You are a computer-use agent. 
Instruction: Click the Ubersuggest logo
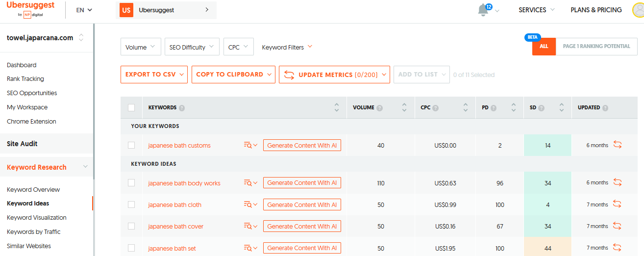(x=30, y=9)
